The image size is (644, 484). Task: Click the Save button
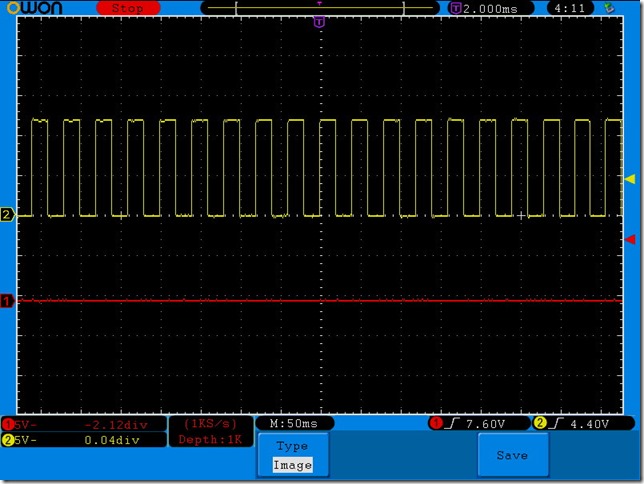[x=513, y=455]
